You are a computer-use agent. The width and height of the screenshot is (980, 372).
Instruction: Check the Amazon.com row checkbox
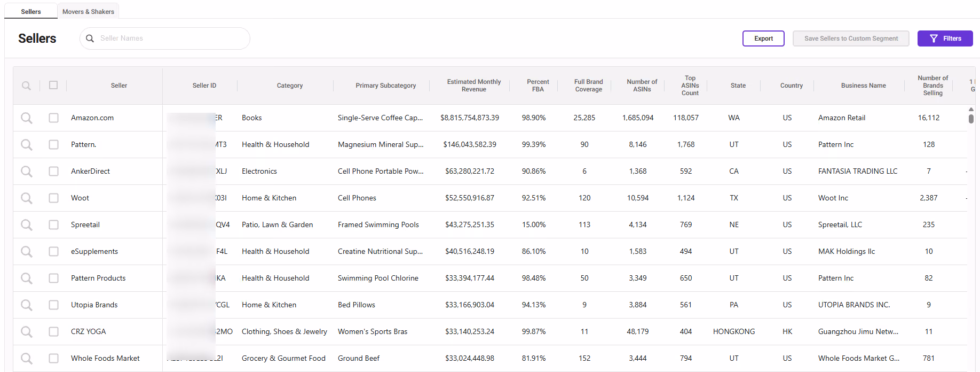(53, 118)
